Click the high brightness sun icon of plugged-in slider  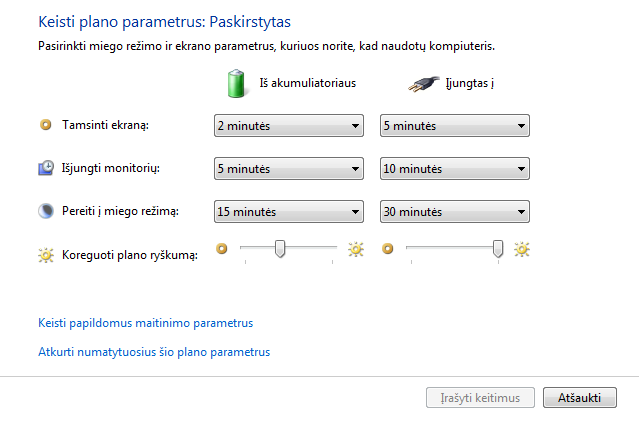click(x=522, y=249)
